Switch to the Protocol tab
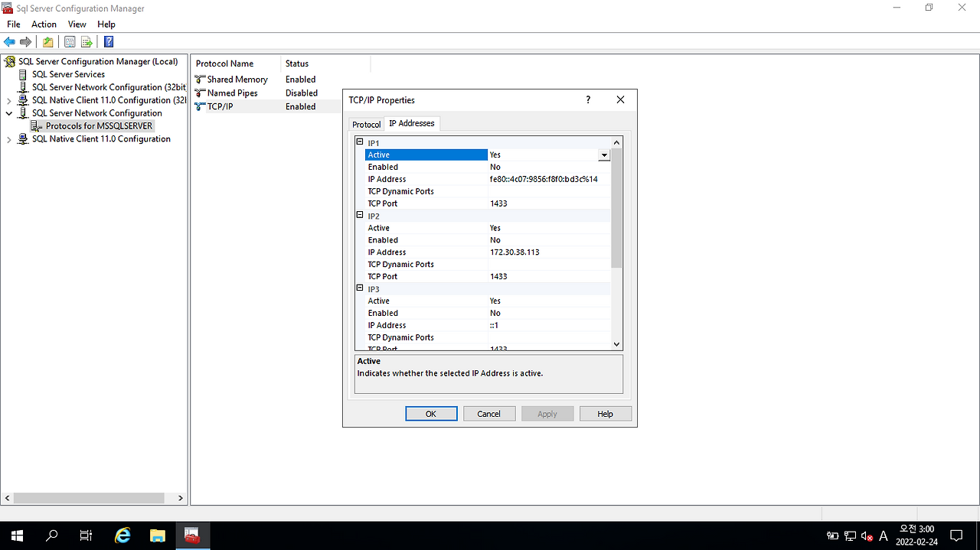The image size is (980, 550). click(x=366, y=123)
